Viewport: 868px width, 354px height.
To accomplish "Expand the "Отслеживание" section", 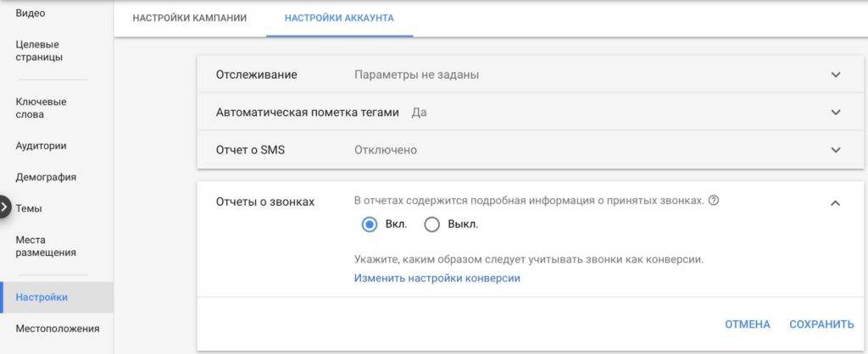I will 836,75.
